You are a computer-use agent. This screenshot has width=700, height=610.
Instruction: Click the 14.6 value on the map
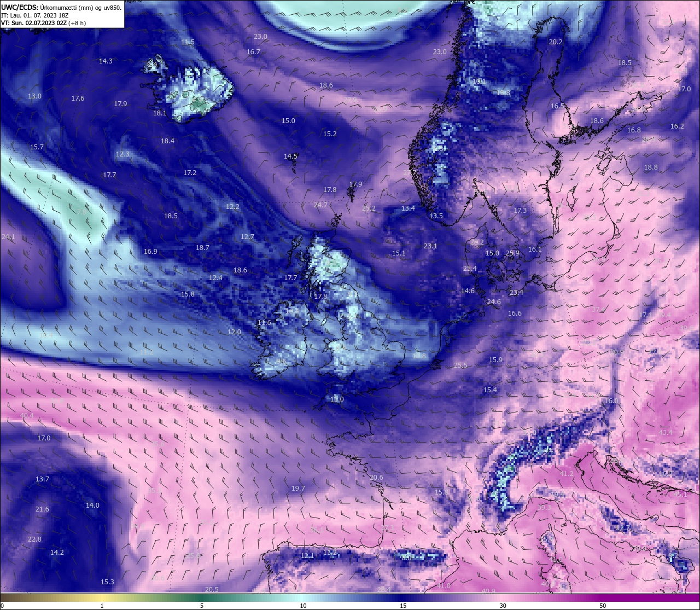click(468, 291)
